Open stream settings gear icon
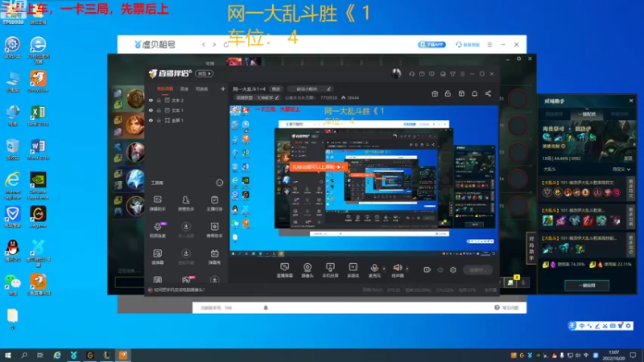 453,269
